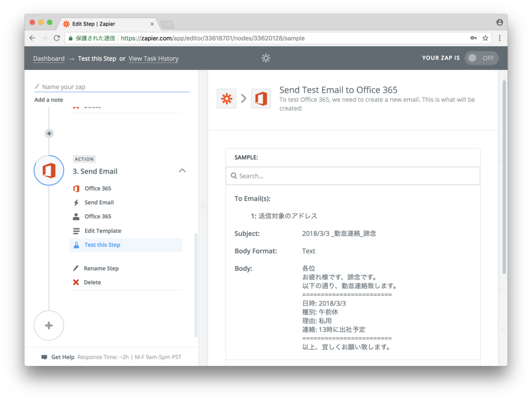
Task: Click the browser forward arrow
Action: tap(45, 38)
